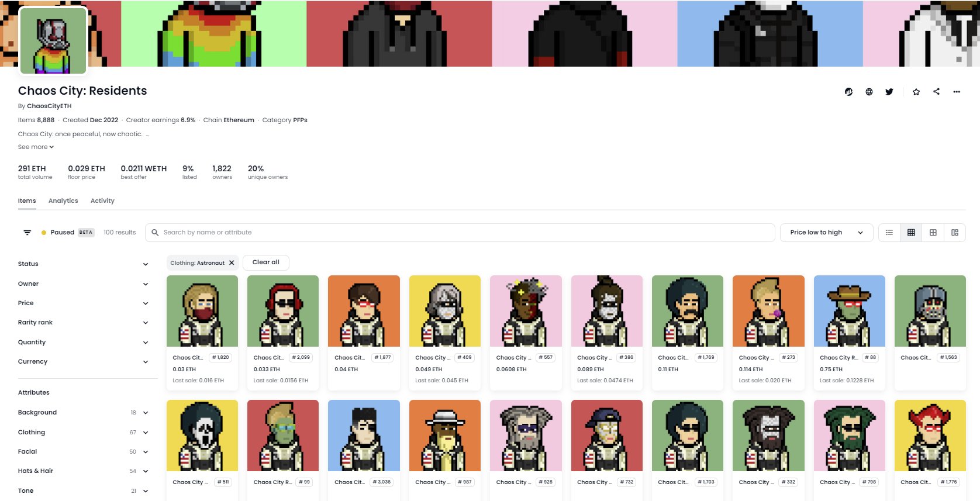The width and height of the screenshot is (980, 501).
Task: Expand the Tone attribute filter
Action: 83,491
